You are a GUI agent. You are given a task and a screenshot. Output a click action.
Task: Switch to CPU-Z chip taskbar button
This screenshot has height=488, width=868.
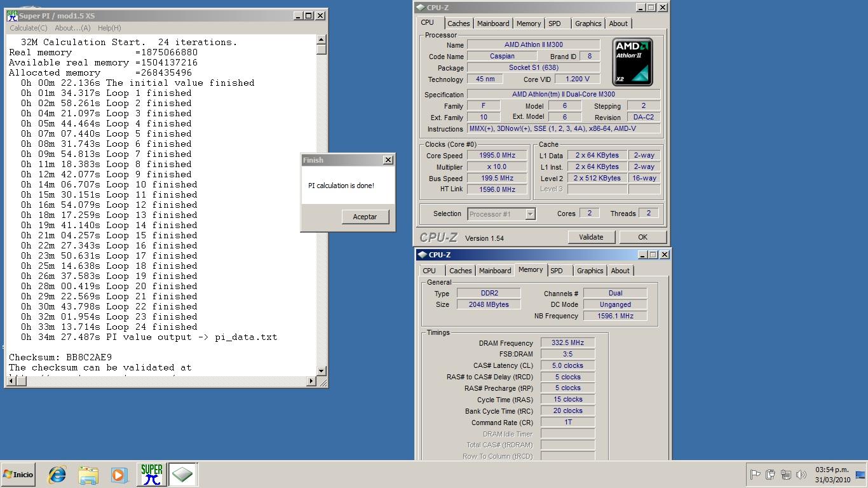[x=182, y=475]
